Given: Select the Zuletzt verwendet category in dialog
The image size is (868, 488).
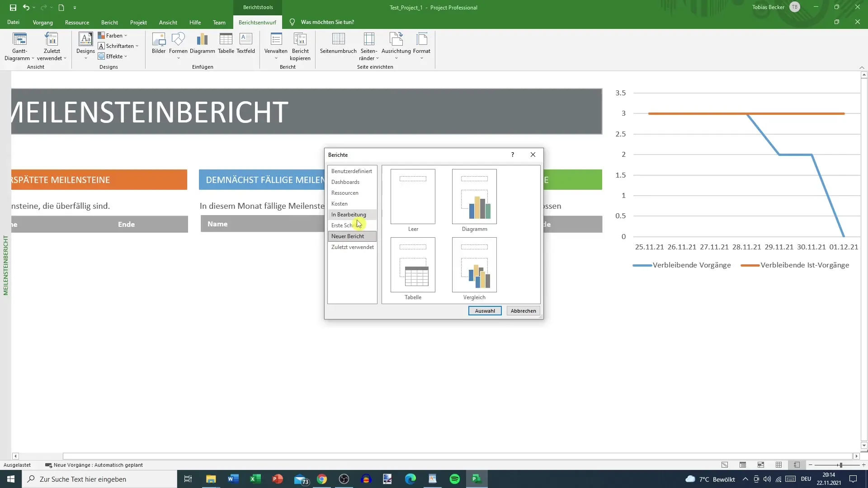Looking at the screenshot, I should click(x=353, y=247).
